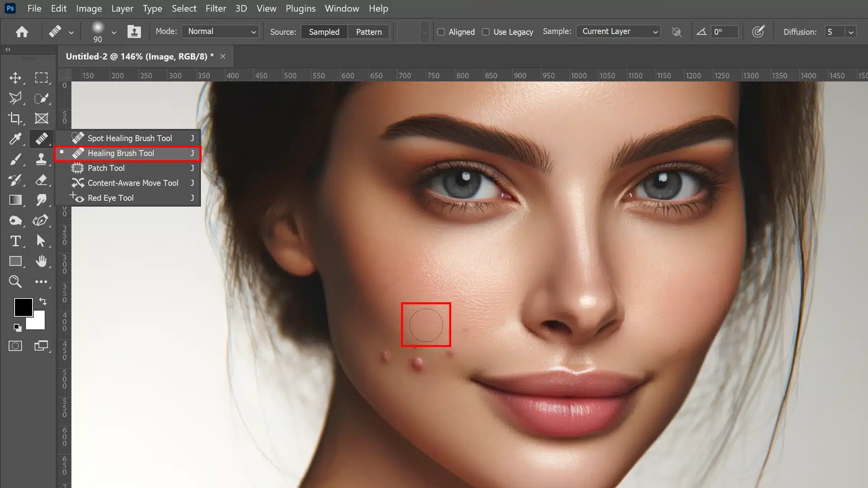Open the Clone Source panel toggle icon

[134, 32]
